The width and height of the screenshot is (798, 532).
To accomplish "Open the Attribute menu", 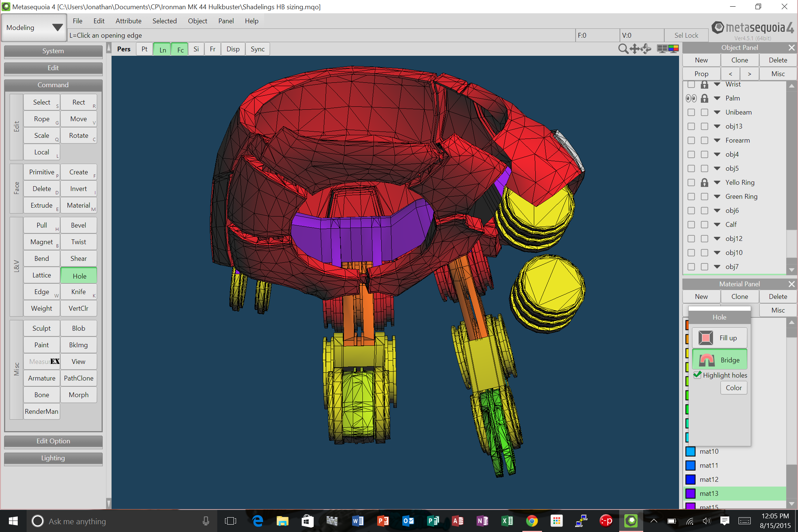I will [x=129, y=21].
